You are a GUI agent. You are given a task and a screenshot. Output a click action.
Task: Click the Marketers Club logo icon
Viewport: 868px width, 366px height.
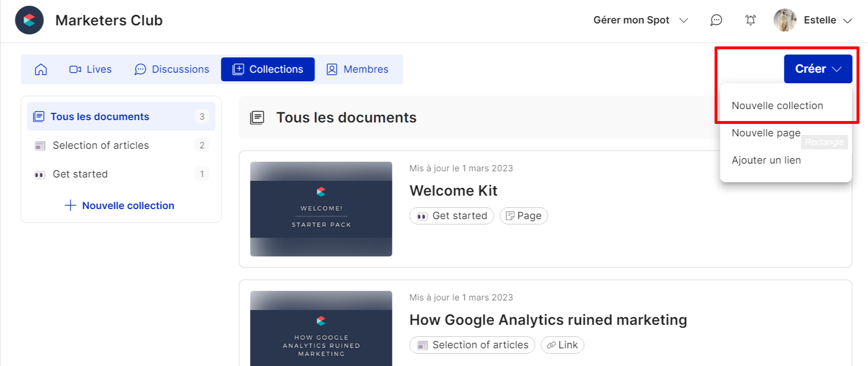pos(29,20)
